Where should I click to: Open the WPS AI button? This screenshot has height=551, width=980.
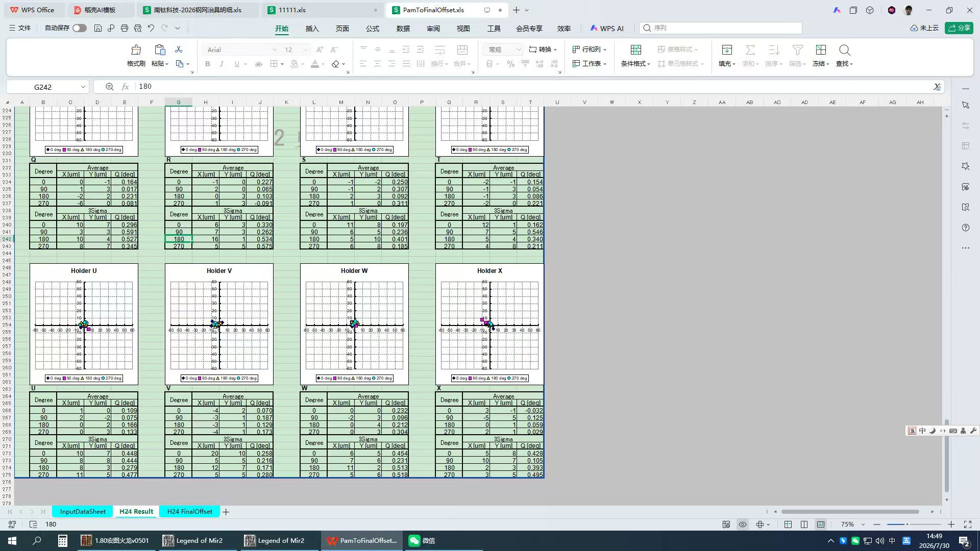pos(607,29)
